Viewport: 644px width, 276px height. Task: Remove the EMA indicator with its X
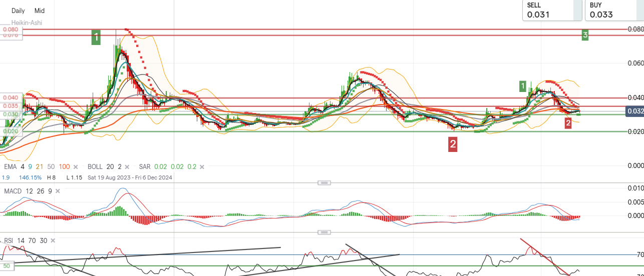tap(76, 167)
